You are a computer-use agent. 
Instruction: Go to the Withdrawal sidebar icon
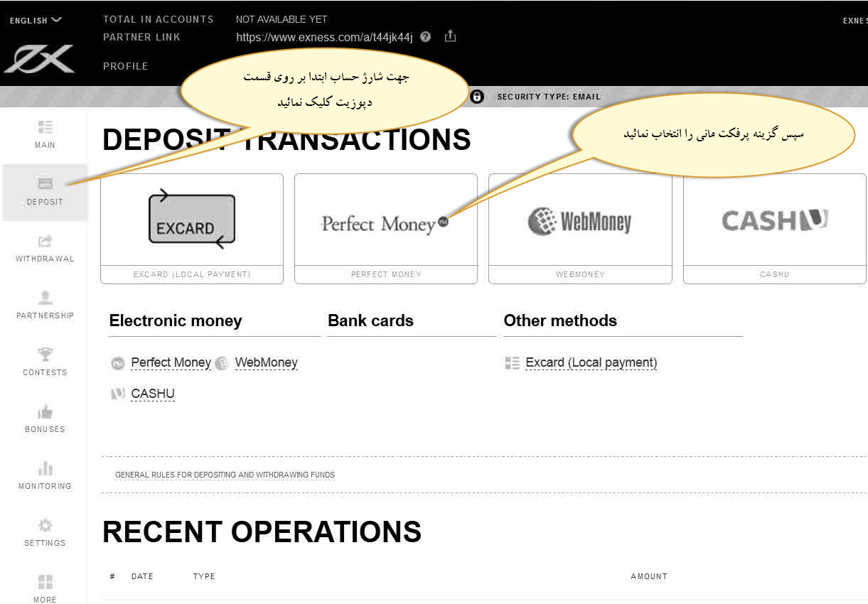pos(45,241)
